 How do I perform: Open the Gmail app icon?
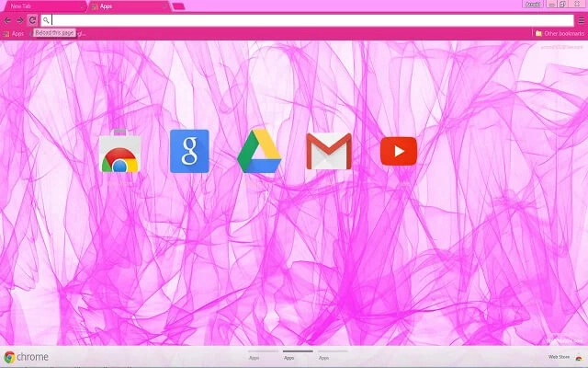click(x=329, y=151)
